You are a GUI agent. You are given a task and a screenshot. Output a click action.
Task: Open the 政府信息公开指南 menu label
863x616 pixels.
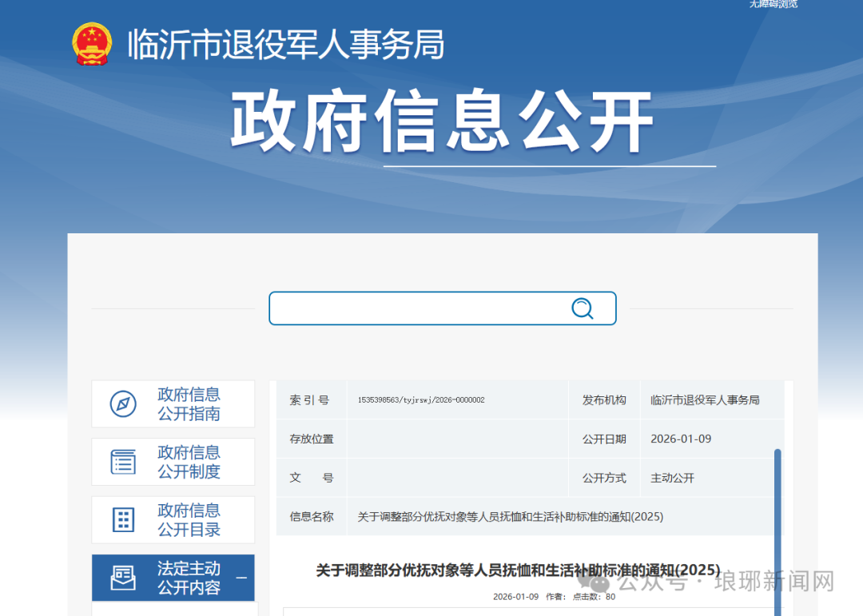click(189, 404)
